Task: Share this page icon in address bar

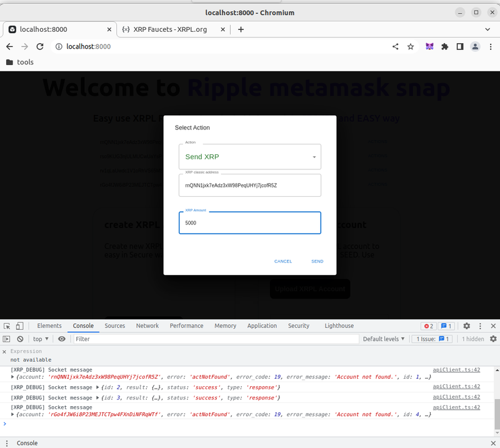Action: point(396,47)
